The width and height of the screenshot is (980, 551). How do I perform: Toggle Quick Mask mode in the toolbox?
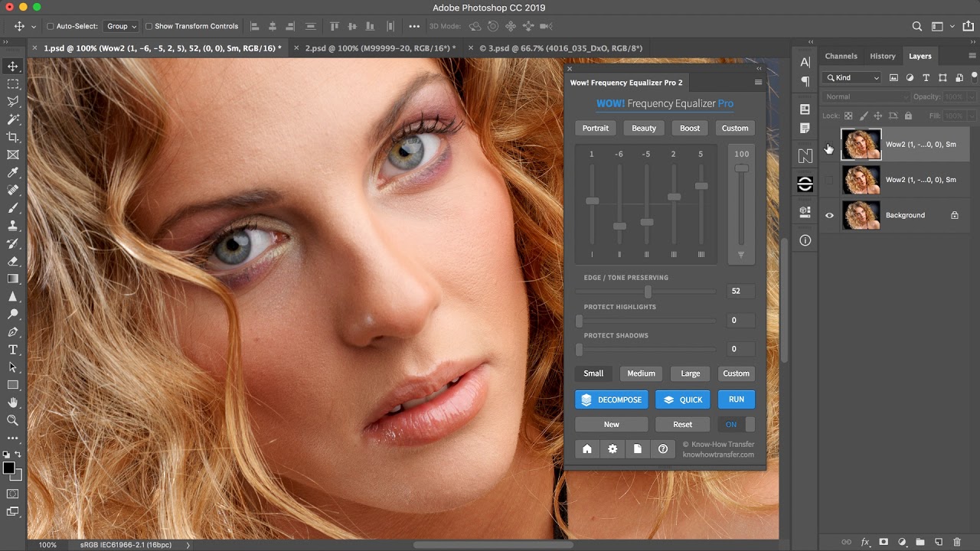[13, 494]
